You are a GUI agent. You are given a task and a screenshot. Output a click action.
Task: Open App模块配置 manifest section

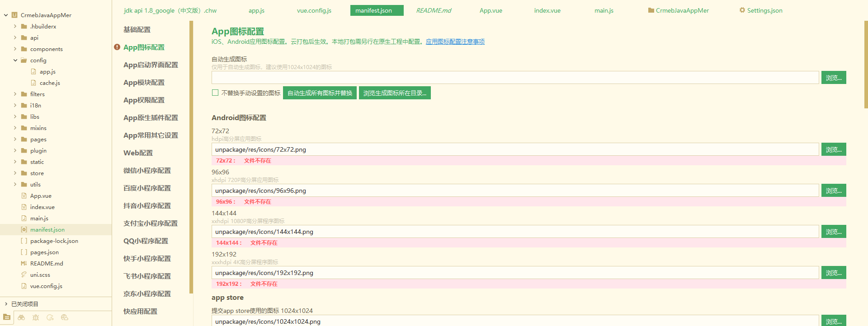144,82
